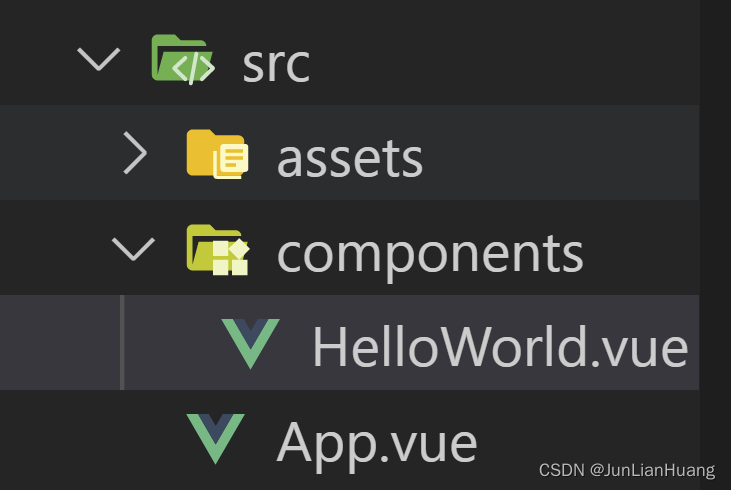This screenshot has width=731, height=490.
Task: Click the green src folder icon
Action: pyautogui.click(x=181, y=60)
